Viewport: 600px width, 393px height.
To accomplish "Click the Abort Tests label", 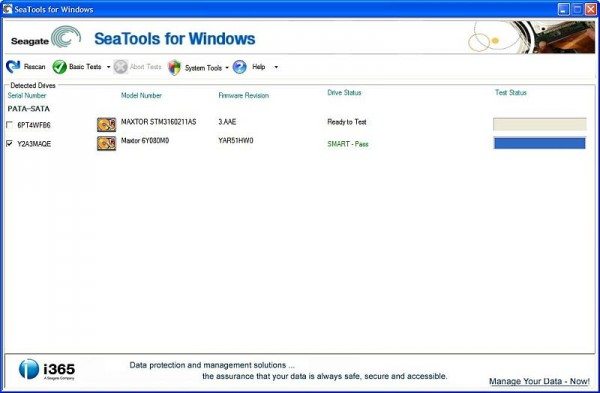I will 145,67.
